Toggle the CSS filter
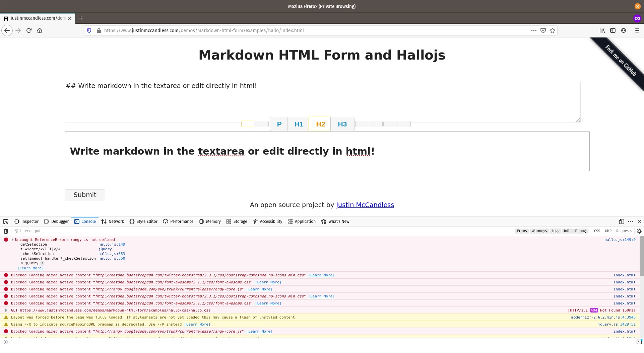The width and height of the screenshot is (644, 353). coord(597,231)
